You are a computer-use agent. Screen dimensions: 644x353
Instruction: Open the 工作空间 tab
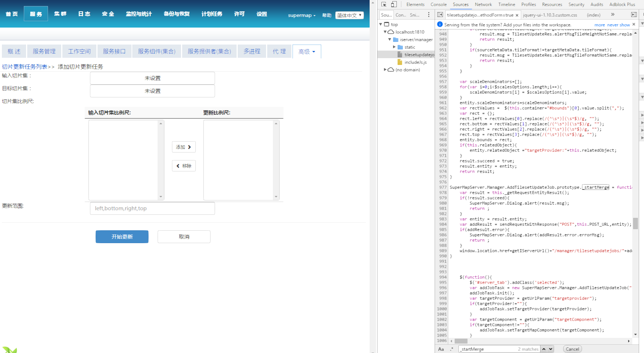click(x=79, y=51)
